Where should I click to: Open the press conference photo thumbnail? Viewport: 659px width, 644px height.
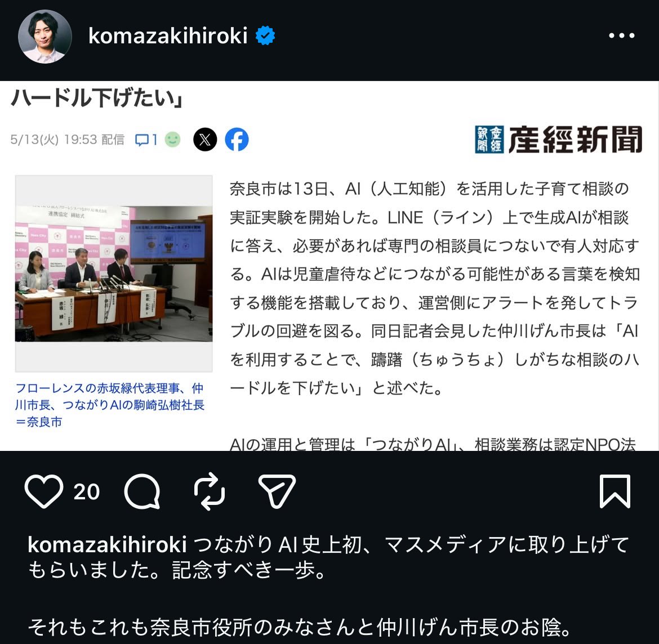[x=114, y=274]
